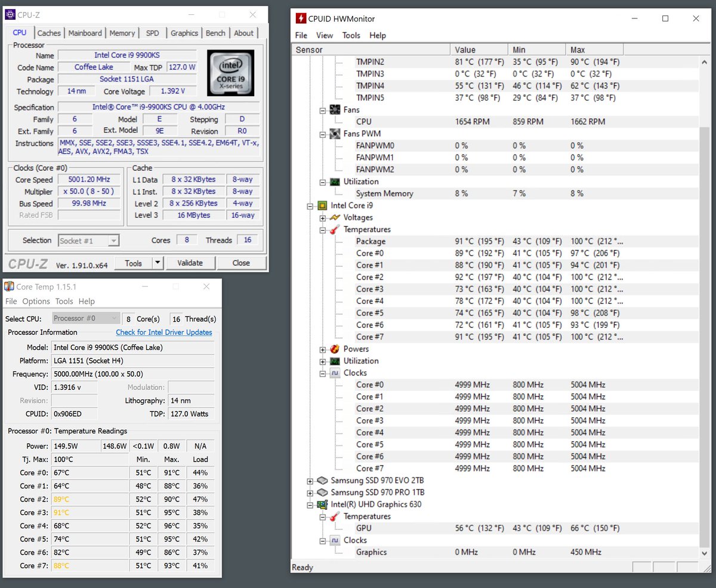
Task: Collapse the Intel Core i9 tree node
Action: tap(310, 205)
